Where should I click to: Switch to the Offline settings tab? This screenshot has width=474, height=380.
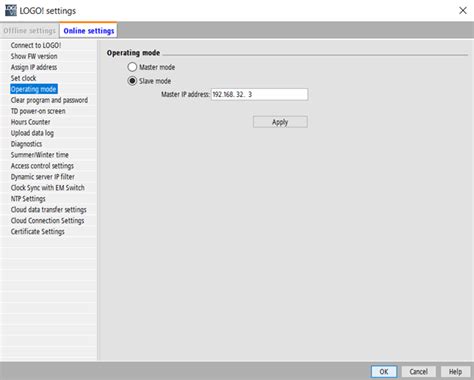pyautogui.click(x=30, y=31)
